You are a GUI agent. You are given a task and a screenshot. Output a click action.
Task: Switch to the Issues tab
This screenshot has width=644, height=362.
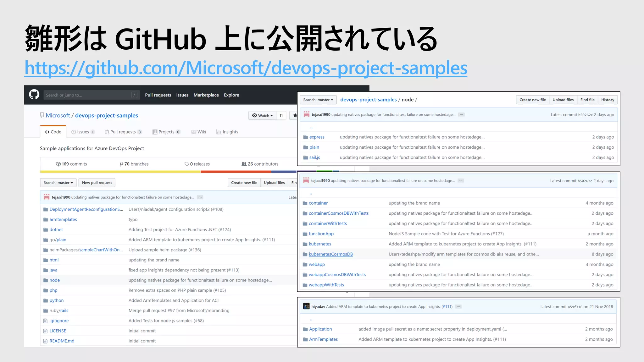(83, 132)
